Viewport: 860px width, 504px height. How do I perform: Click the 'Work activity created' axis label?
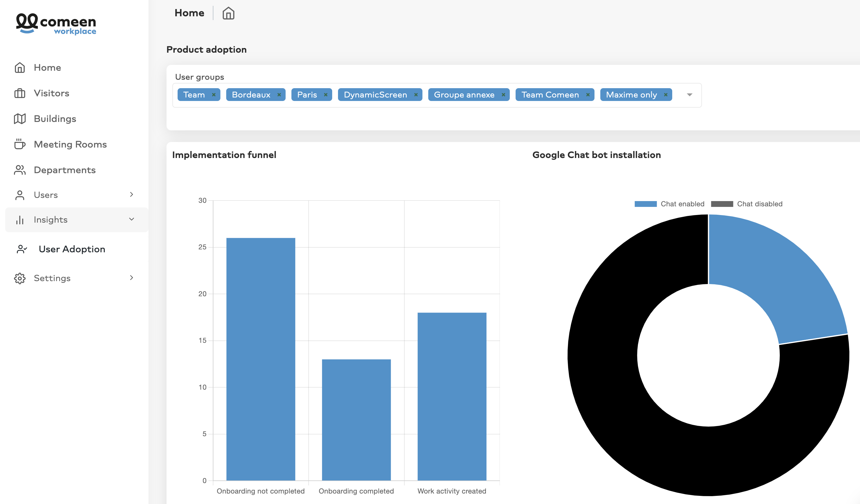click(x=452, y=491)
